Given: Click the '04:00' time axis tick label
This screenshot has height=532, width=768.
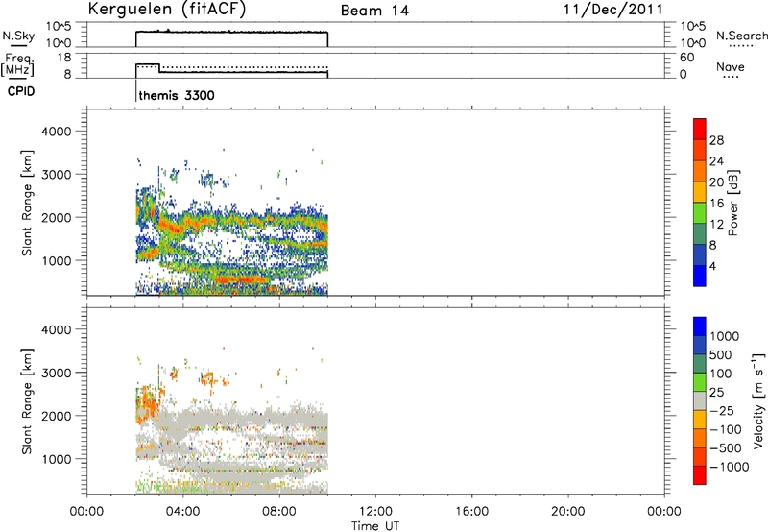Looking at the screenshot, I should (x=183, y=512).
